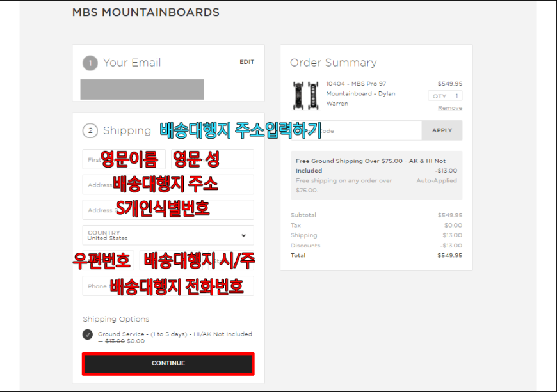This screenshot has height=392, width=557.
Task: Focus the promo code input field
Action: click(356, 130)
